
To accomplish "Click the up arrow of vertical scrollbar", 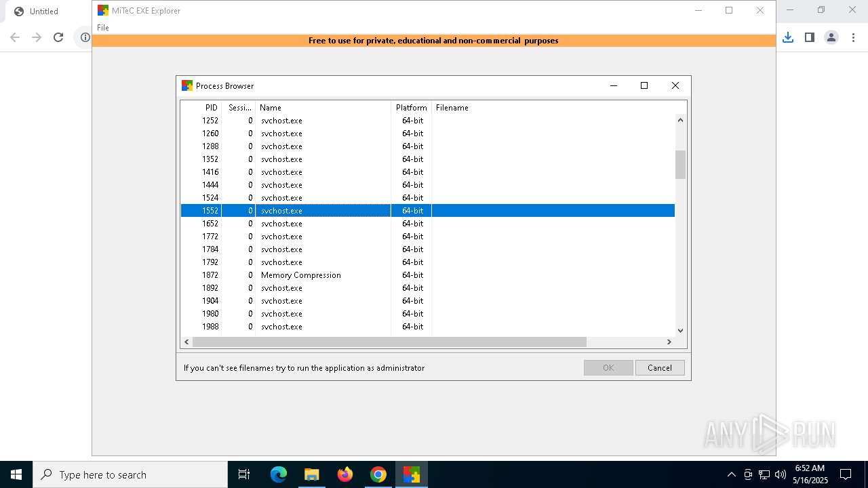I will coord(681,120).
